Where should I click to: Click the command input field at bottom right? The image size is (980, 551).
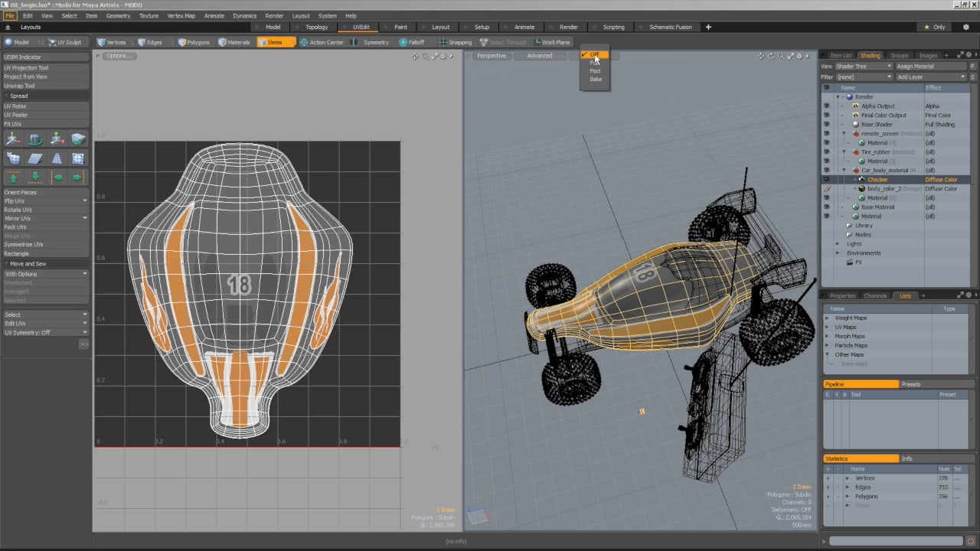pos(897,541)
